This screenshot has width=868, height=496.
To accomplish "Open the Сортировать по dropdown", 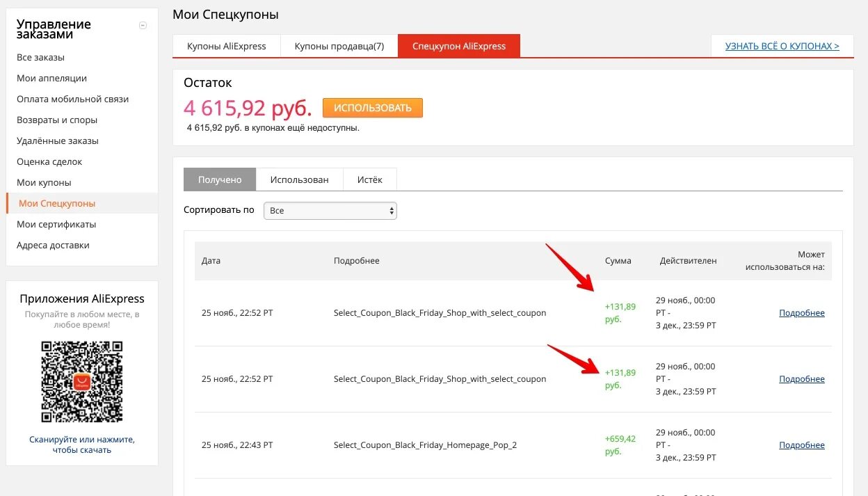I will (330, 210).
